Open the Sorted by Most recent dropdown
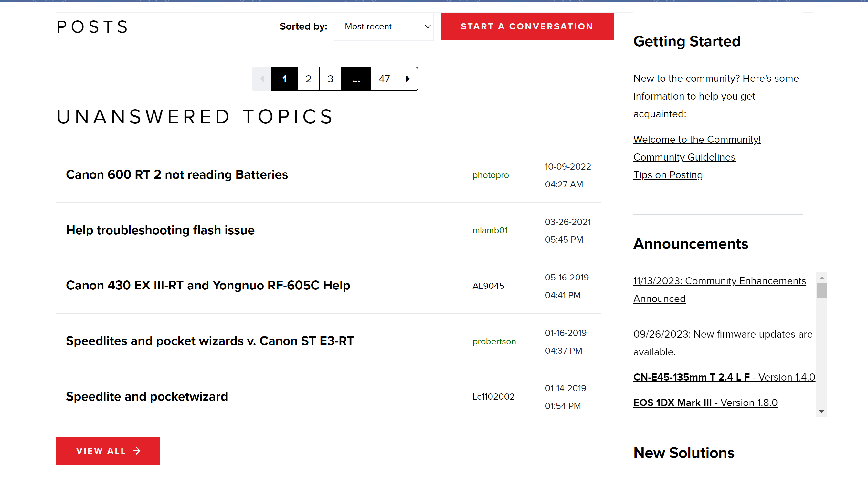 point(384,26)
